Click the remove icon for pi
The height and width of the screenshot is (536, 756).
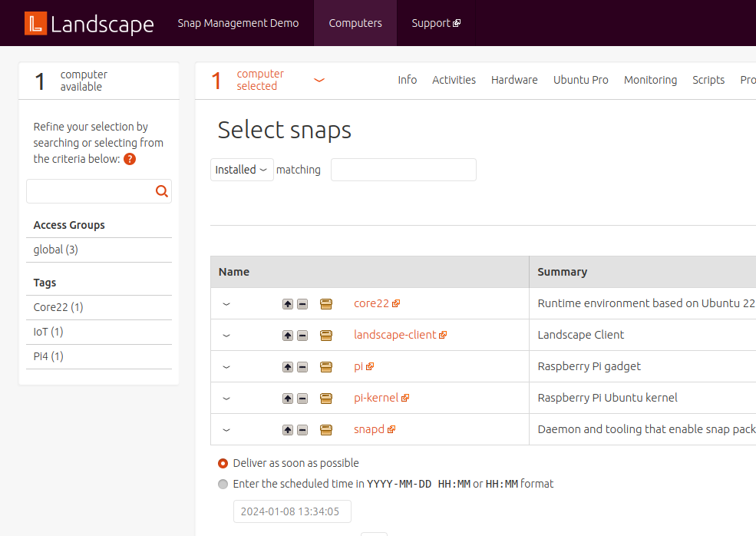point(302,366)
